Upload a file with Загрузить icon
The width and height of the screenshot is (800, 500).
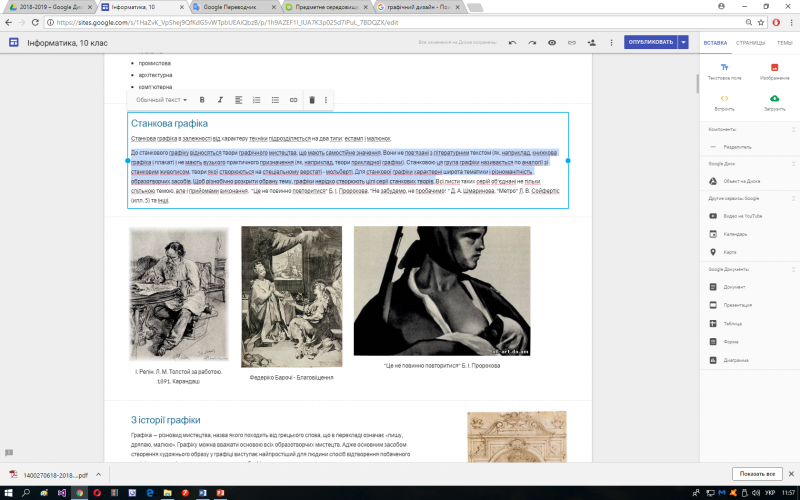point(774,103)
